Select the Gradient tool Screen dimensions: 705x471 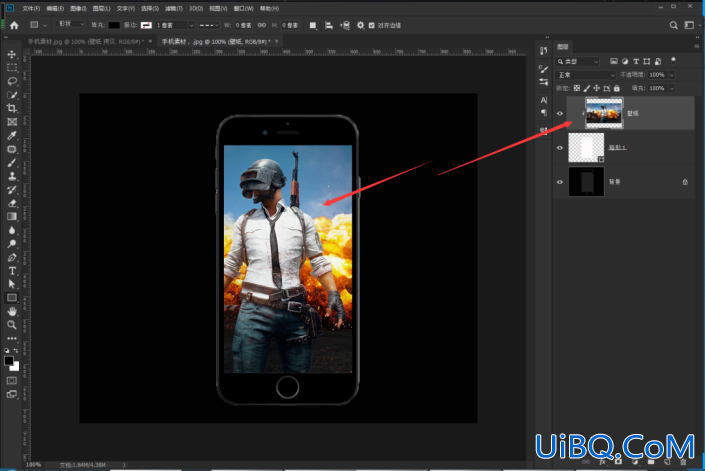pos(12,216)
